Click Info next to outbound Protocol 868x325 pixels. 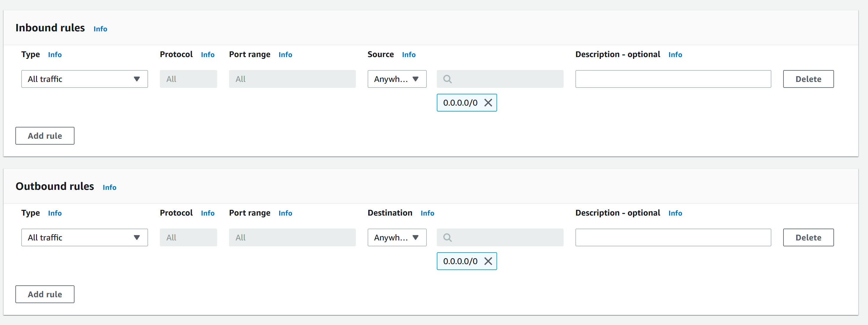click(x=207, y=213)
